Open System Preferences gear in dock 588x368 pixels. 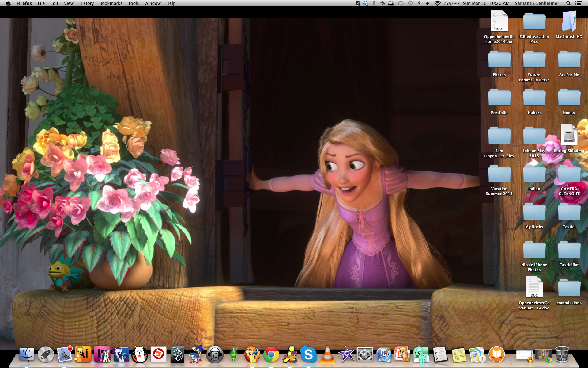(x=365, y=355)
